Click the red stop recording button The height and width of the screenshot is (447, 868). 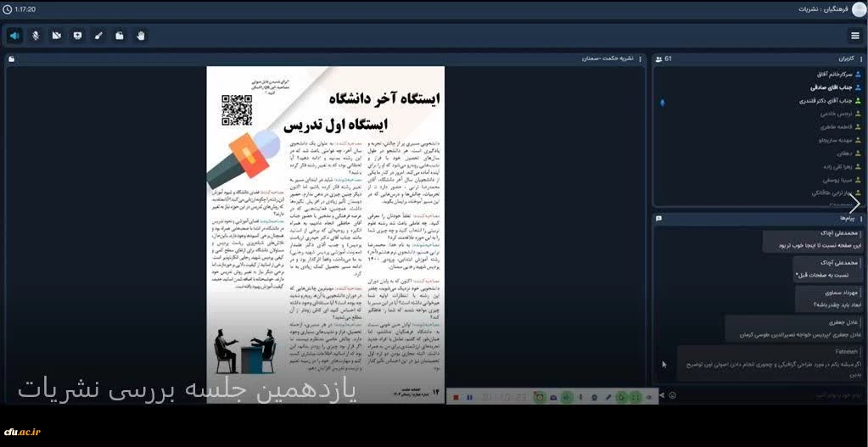pos(456,397)
